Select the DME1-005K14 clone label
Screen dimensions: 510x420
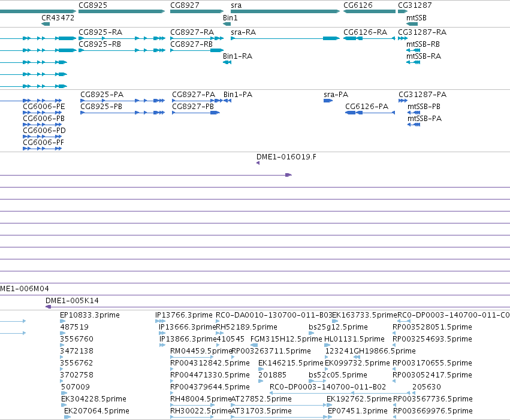coord(72,301)
